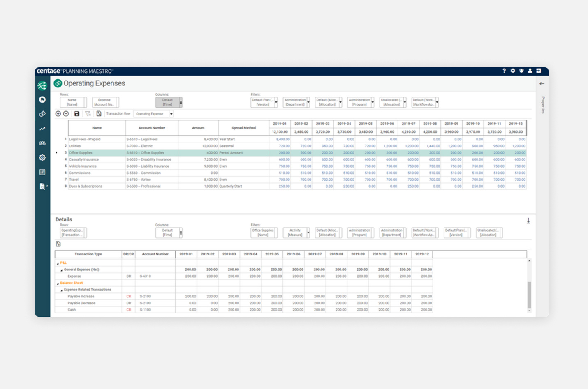Select the clear filter funnel icon
Screen dimensions: 588x389
88,114
